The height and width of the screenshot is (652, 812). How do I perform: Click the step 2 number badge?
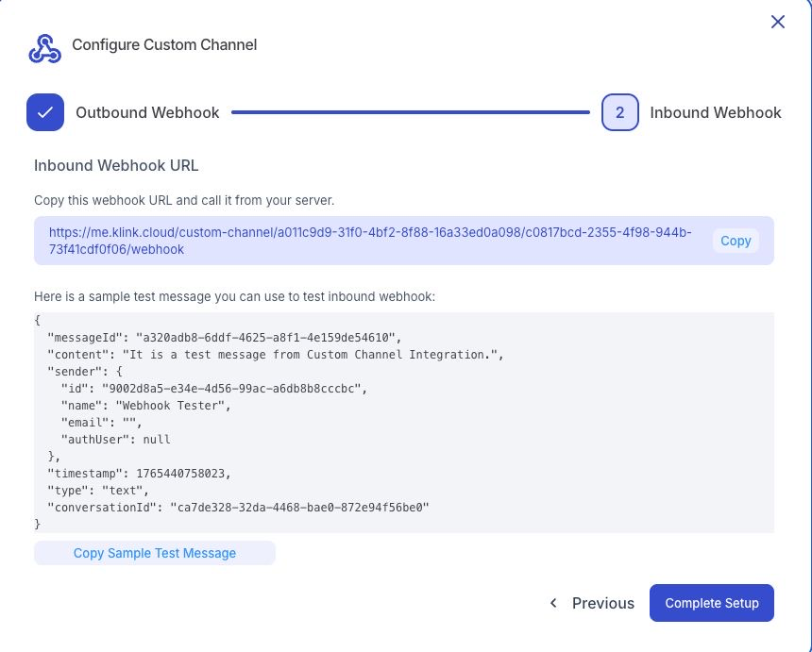pyautogui.click(x=619, y=112)
